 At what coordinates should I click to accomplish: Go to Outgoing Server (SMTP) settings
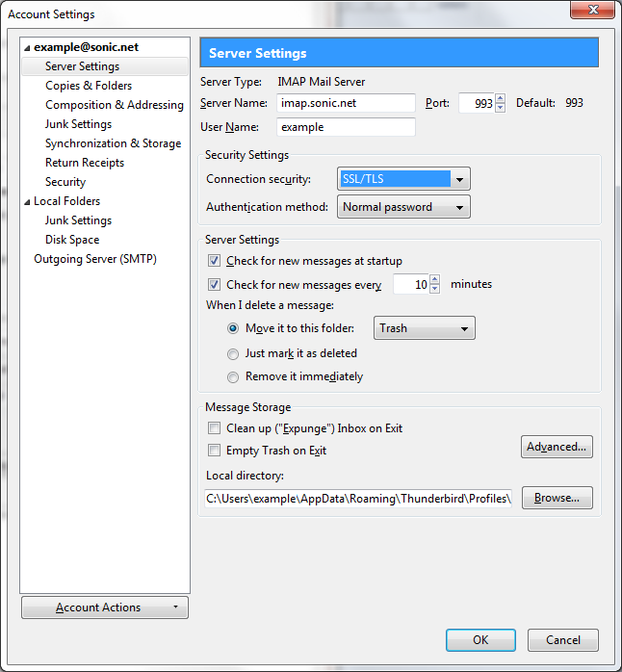click(95, 259)
